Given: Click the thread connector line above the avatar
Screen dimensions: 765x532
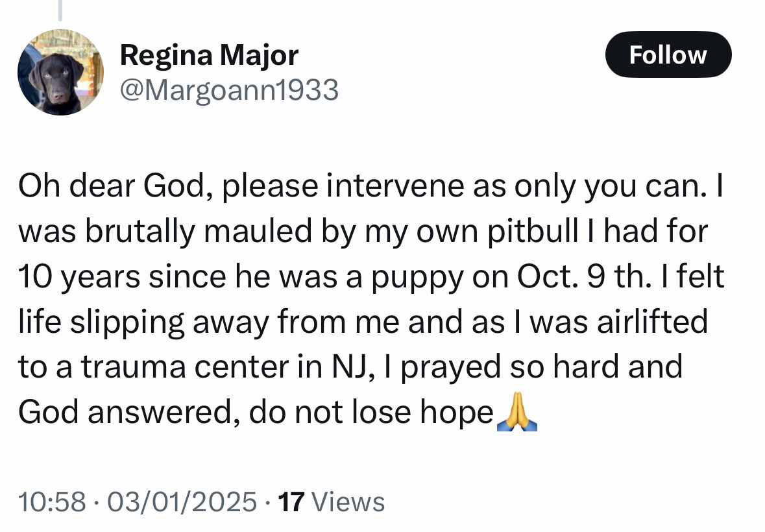Looking at the screenshot, I should (x=60, y=10).
